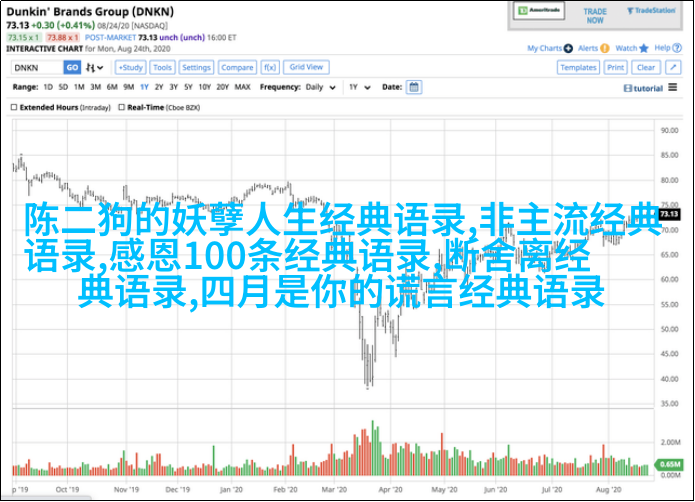Viewport: 695px width, 502px height.
Task: Click the Compare button
Action: tap(237, 67)
